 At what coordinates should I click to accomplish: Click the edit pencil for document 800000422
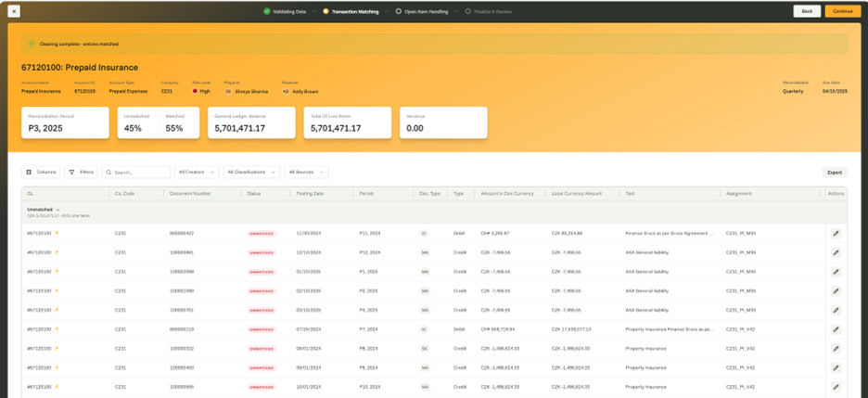coord(835,233)
